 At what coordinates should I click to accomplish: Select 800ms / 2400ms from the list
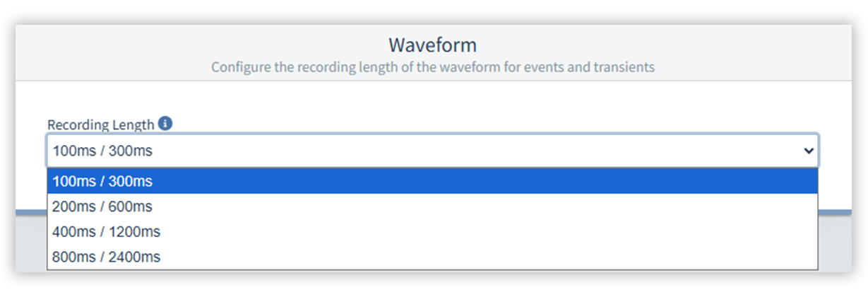coord(106,257)
